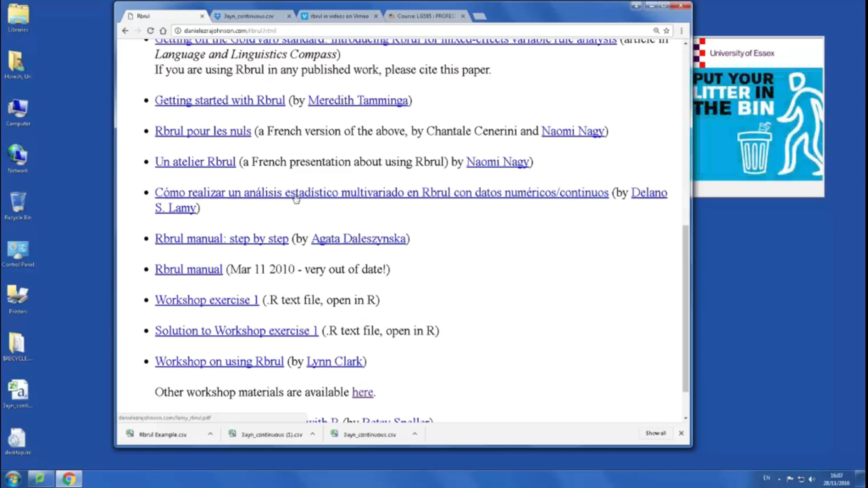The height and width of the screenshot is (488, 868).
Task: Close the downloads bar
Action: 681,433
